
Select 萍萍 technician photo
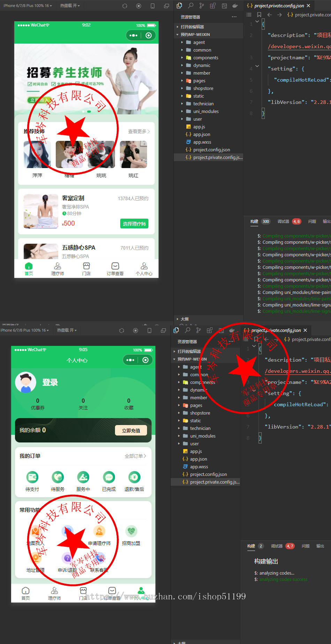(37, 154)
